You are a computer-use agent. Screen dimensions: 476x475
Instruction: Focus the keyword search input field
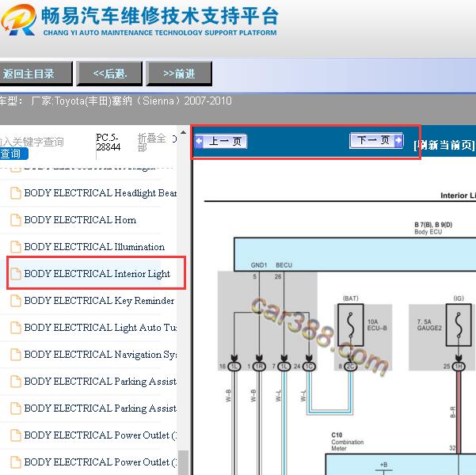32,142
